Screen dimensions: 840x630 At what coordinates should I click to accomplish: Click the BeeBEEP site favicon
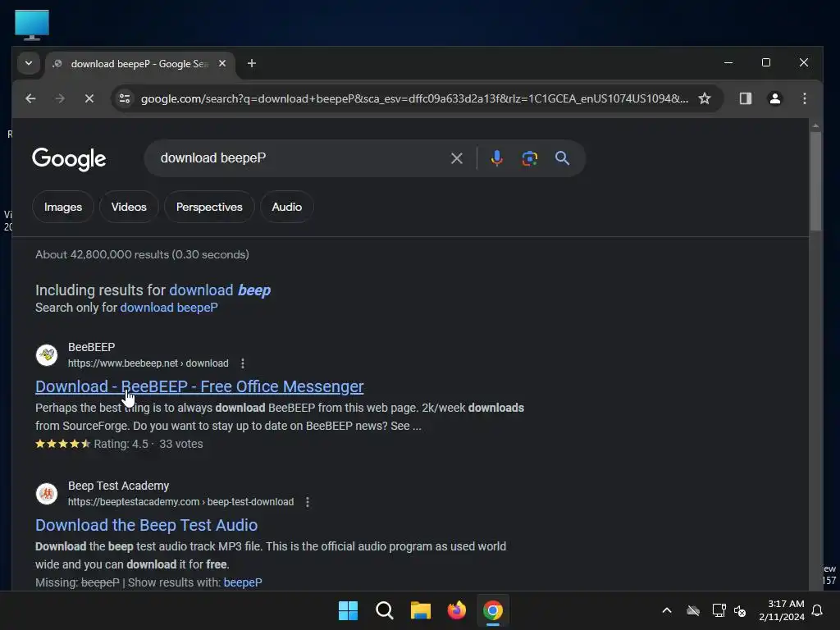click(47, 354)
